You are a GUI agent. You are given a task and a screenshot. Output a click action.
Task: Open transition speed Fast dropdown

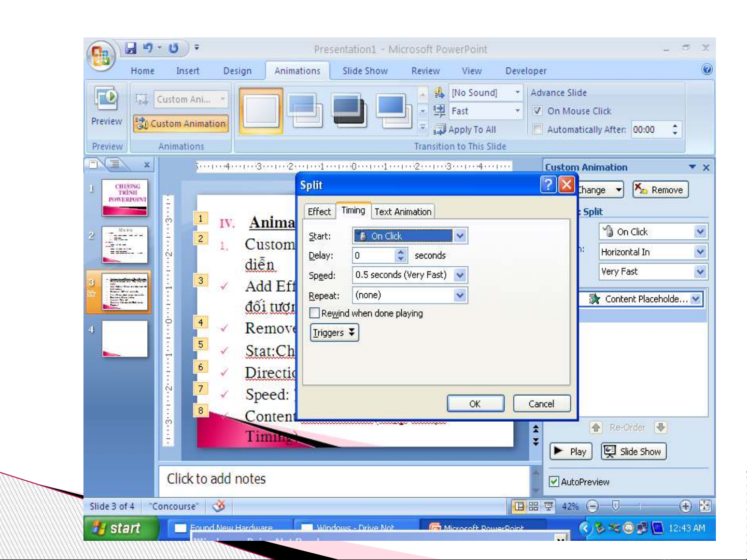[517, 111]
